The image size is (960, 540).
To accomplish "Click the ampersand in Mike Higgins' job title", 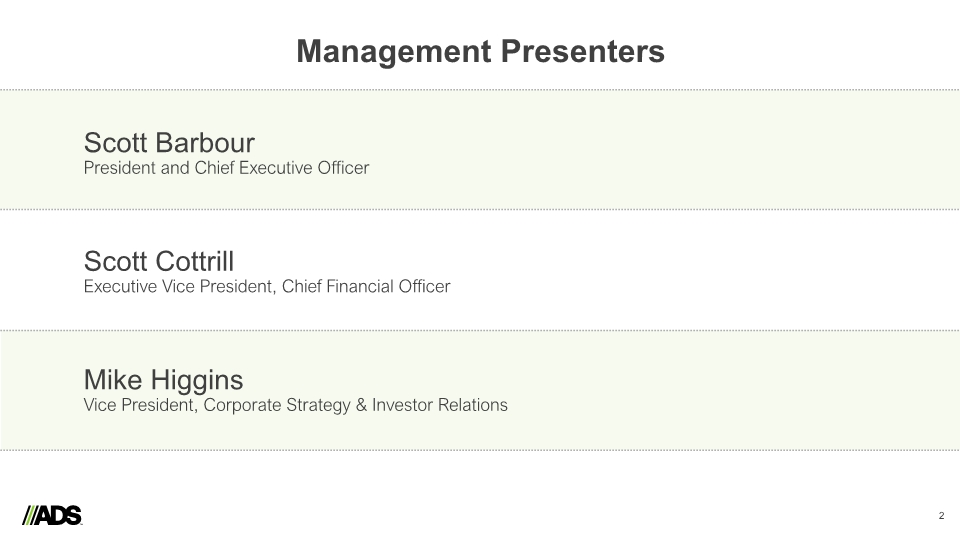I will point(361,405).
